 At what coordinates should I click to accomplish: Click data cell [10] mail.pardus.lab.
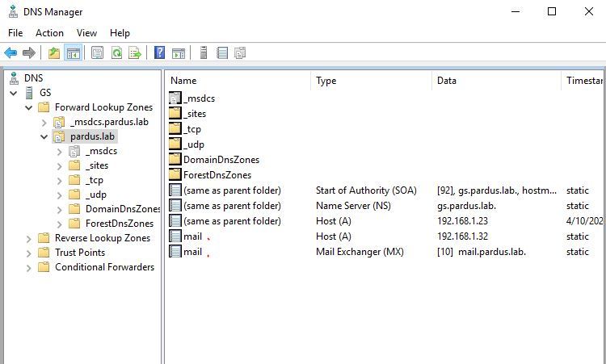click(x=482, y=252)
